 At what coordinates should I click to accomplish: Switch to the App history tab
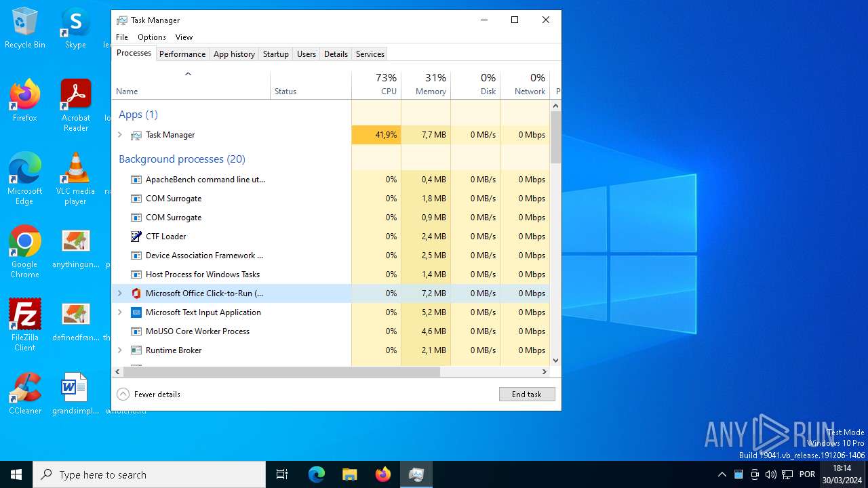[234, 54]
